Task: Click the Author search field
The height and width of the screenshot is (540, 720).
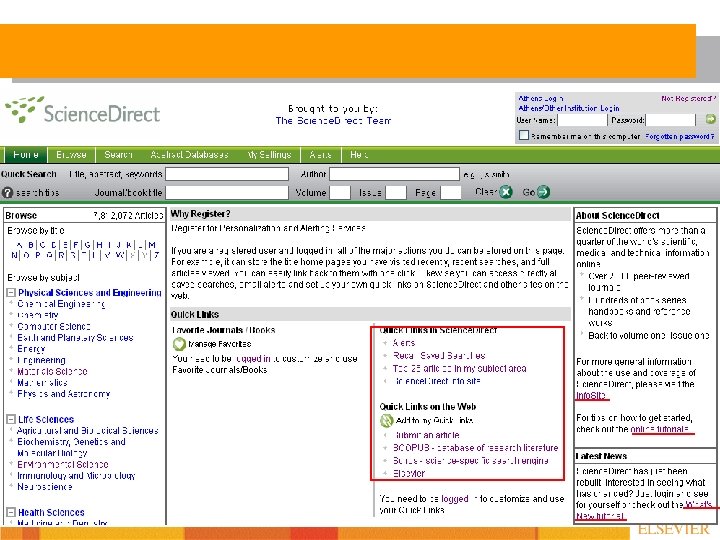Action: [394, 174]
